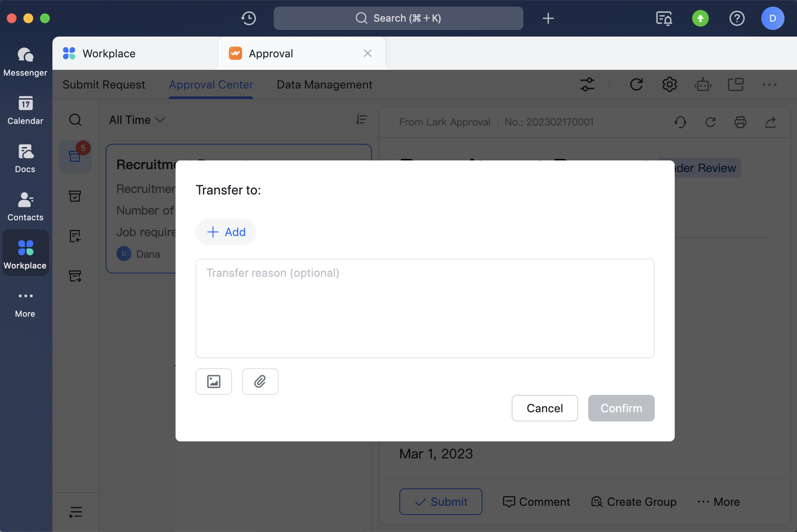The height and width of the screenshot is (532, 797).
Task: Cancel the transfer dialog
Action: (x=545, y=408)
